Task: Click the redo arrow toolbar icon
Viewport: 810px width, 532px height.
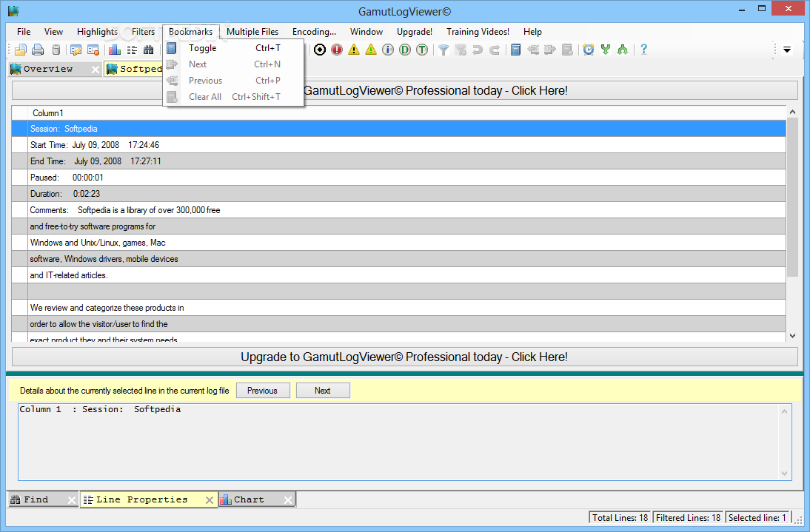Action: pos(495,50)
